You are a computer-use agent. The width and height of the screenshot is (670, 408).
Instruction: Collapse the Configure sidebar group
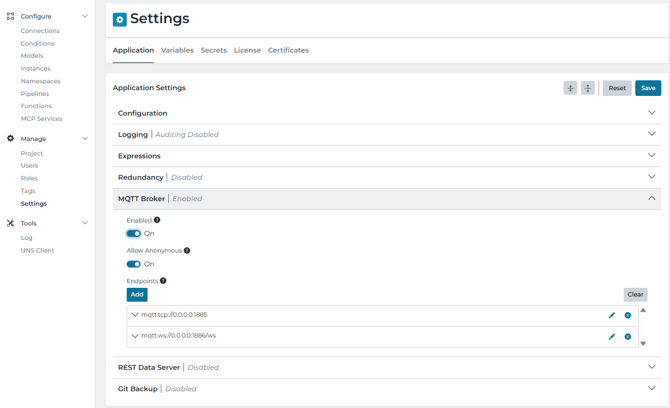[85, 16]
